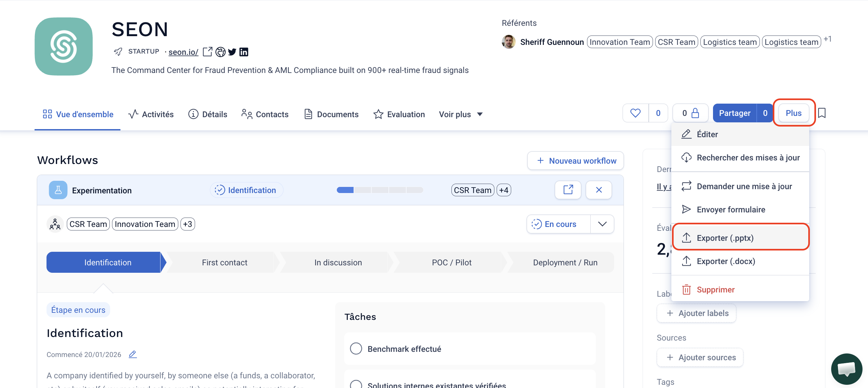This screenshot has width=868, height=388.
Task: Switch to Evaluation tab
Action: pos(399,115)
